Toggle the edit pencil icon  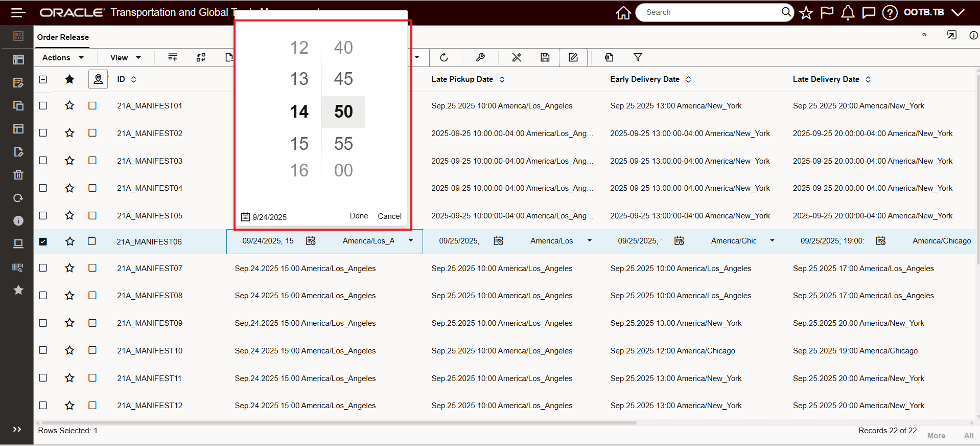point(573,57)
